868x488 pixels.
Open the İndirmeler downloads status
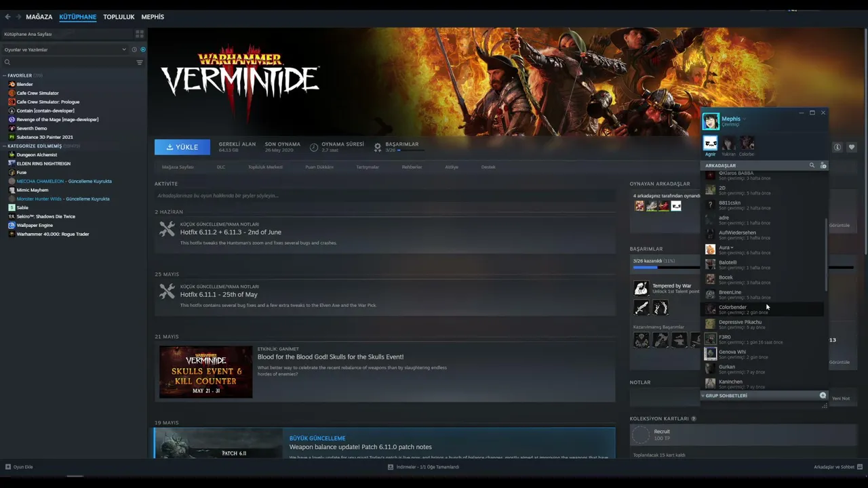click(x=423, y=467)
